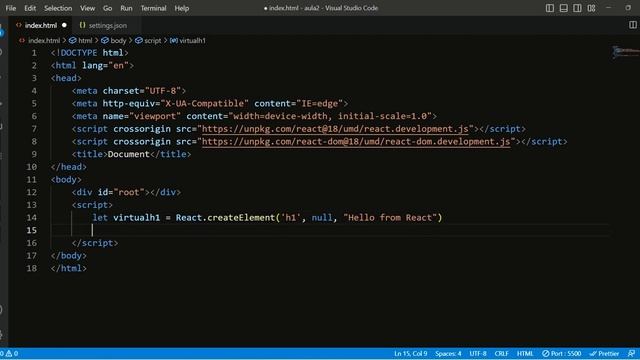Screen dimensions: 640x360
Task: Split the editor with the split icon
Action: (x=632, y=25)
